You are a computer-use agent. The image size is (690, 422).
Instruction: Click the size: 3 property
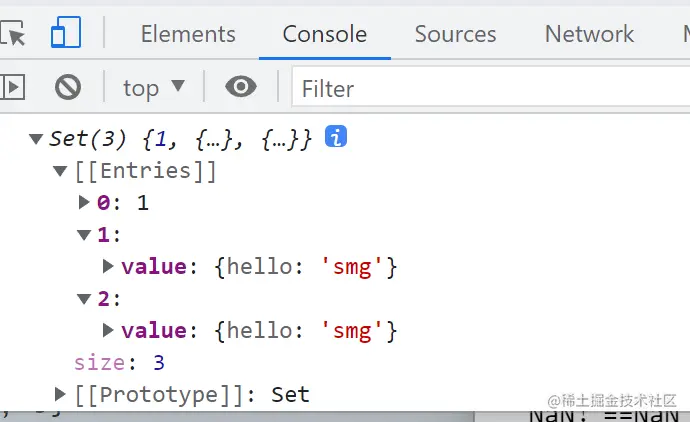tap(119, 362)
